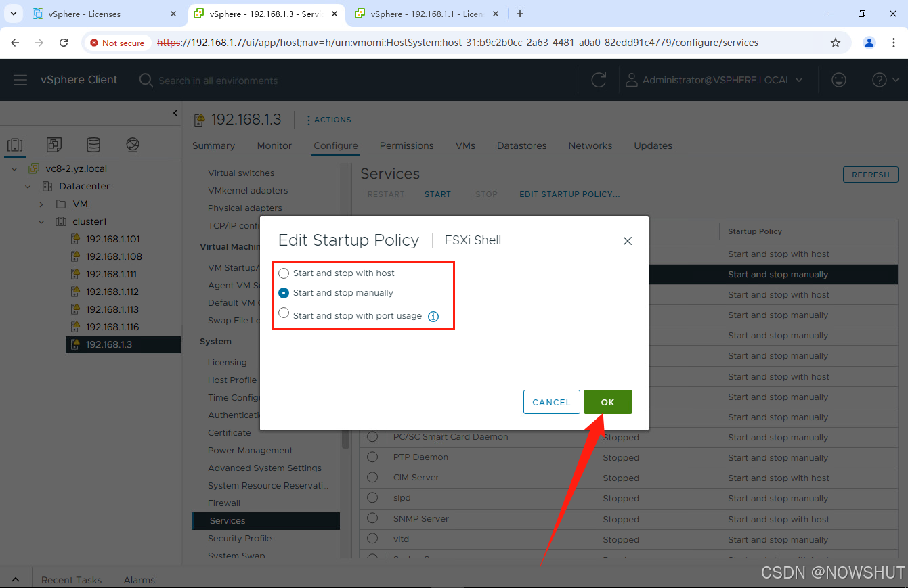908x588 pixels.
Task: Click the REFRESH button in Services
Action: 871,175
